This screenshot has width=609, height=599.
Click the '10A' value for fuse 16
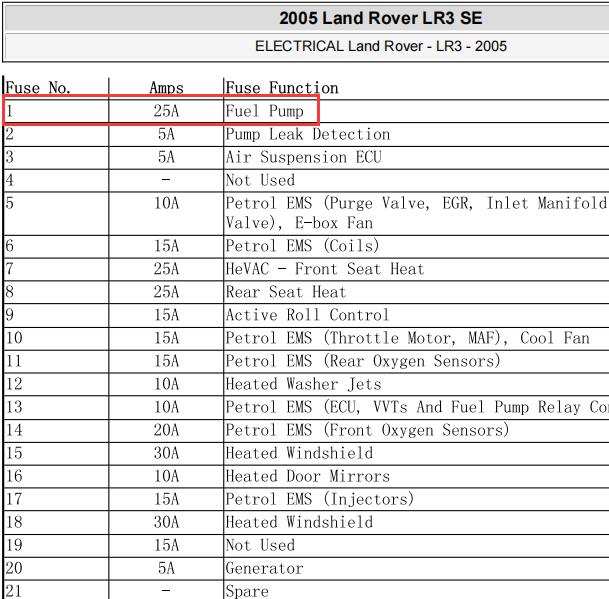[x=166, y=476]
